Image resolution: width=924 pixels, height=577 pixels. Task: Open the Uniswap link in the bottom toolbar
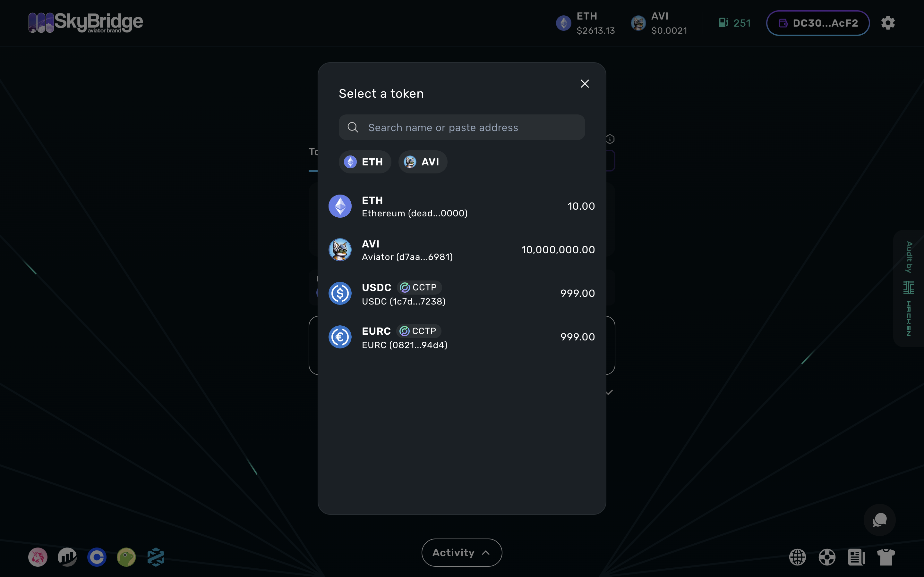point(38,557)
